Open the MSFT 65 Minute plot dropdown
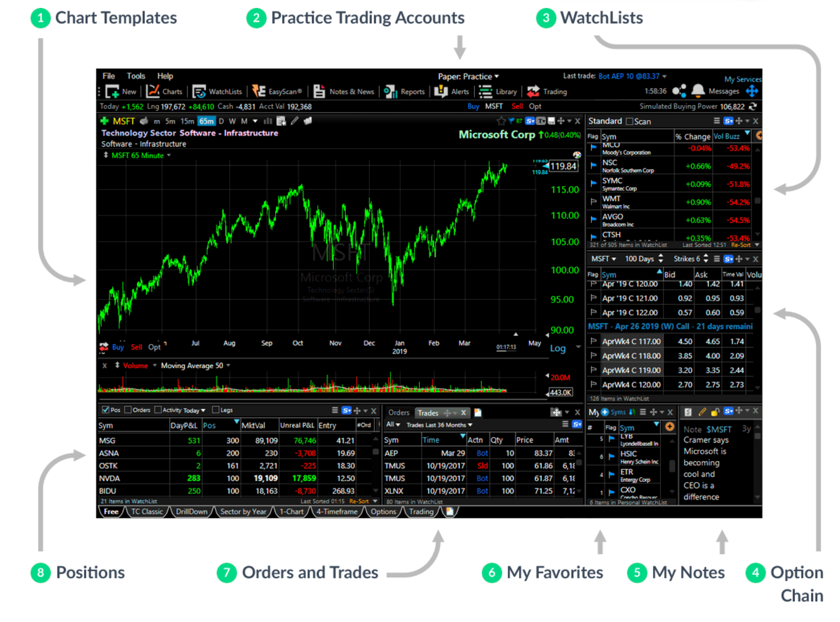The image size is (840, 622). (168, 155)
